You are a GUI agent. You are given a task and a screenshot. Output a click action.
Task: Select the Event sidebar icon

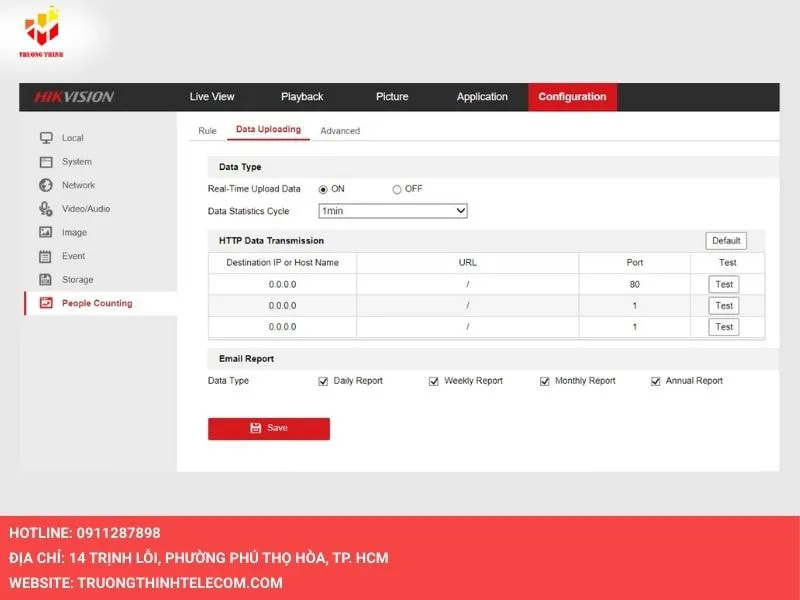(x=44, y=256)
